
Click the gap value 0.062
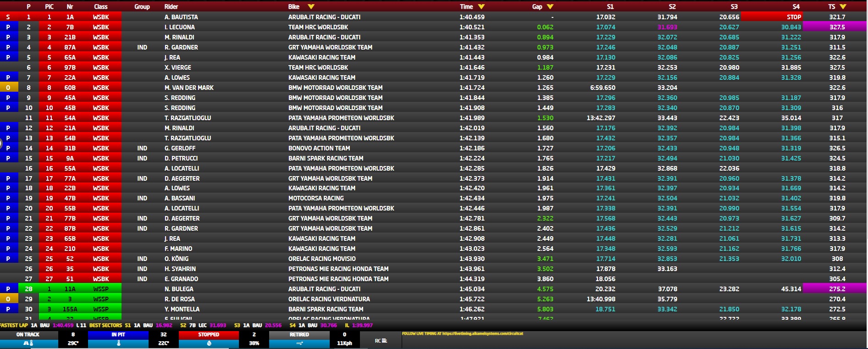[545, 27]
